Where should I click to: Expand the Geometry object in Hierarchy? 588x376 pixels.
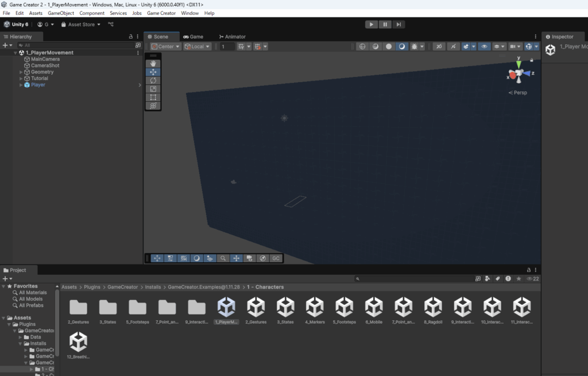tap(21, 72)
